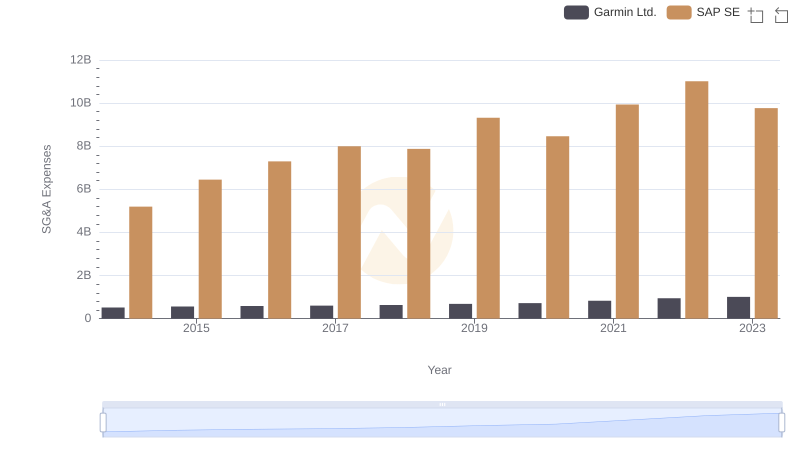
Task: Click the 8B y-axis label
Action: click(x=84, y=146)
